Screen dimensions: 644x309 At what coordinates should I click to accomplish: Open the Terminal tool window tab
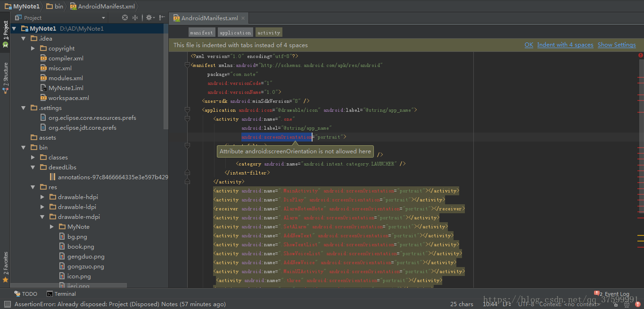point(61,294)
